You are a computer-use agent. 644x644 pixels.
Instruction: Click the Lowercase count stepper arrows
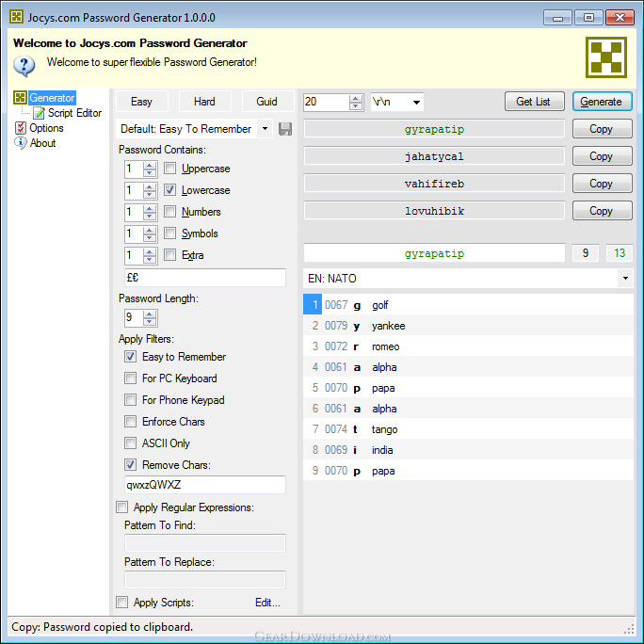[x=150, y=190]
